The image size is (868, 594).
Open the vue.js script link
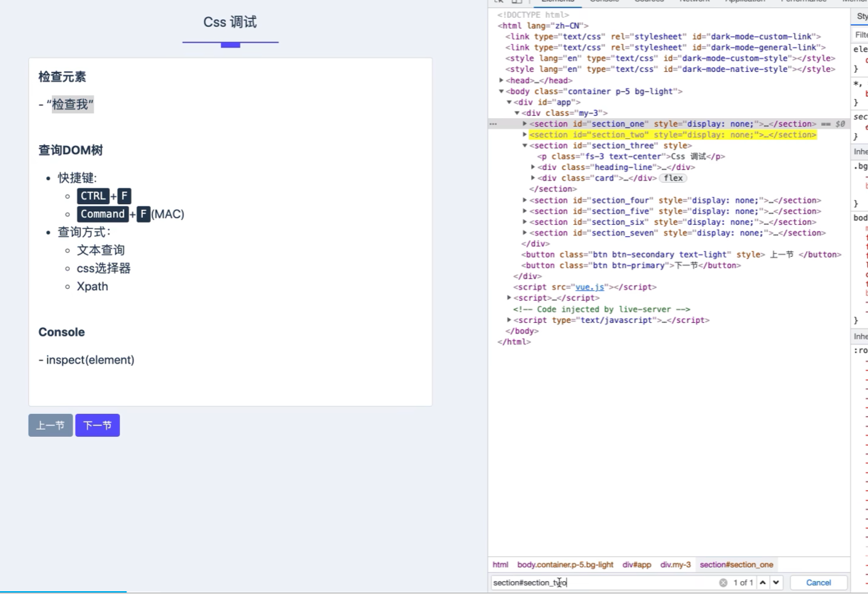click(590, 287)
